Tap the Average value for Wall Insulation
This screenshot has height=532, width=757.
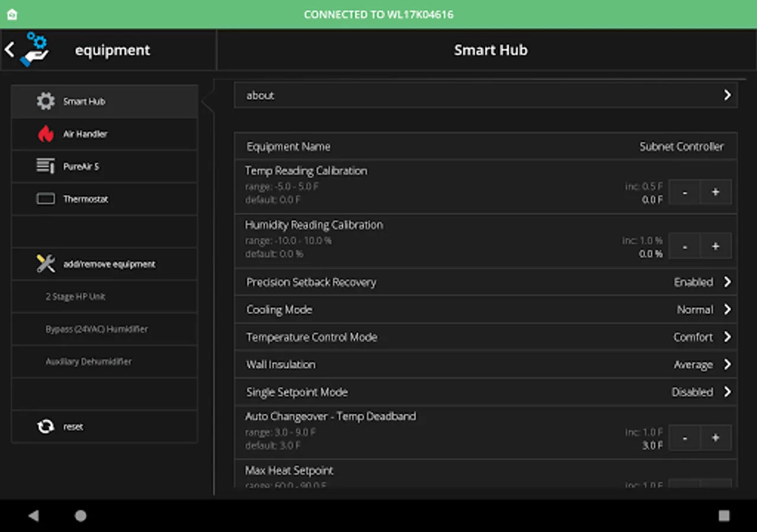[693, 365]
